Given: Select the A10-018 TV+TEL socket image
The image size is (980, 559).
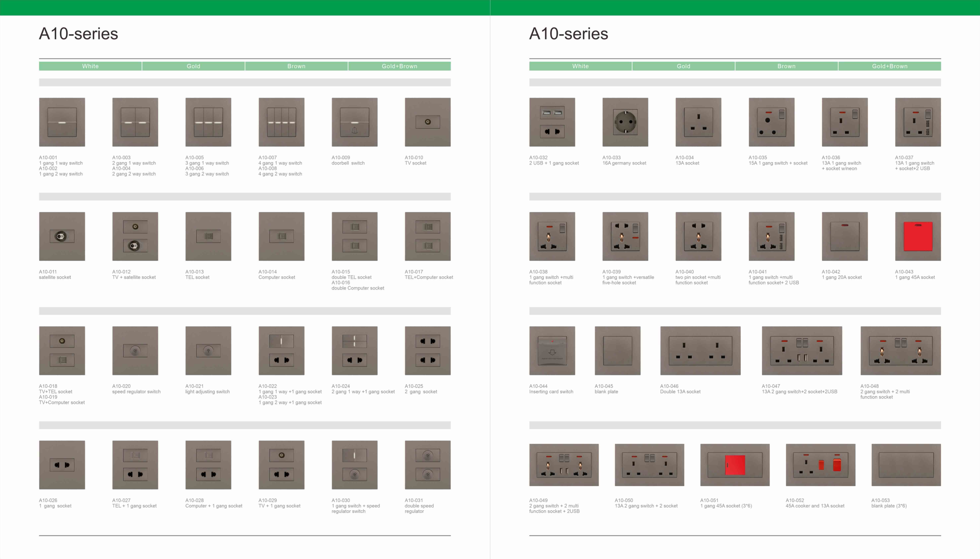Looking at the screenshot, I should pos(62,350).
